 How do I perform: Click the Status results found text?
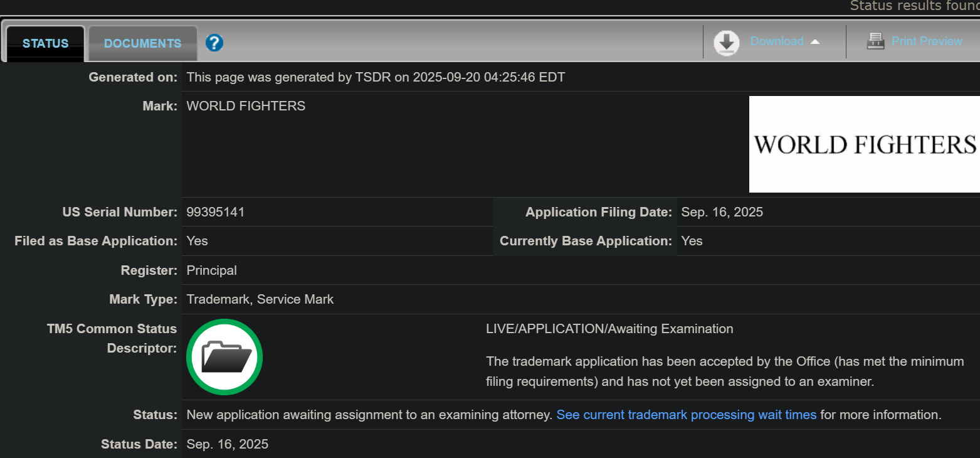(x=914, y=6)
